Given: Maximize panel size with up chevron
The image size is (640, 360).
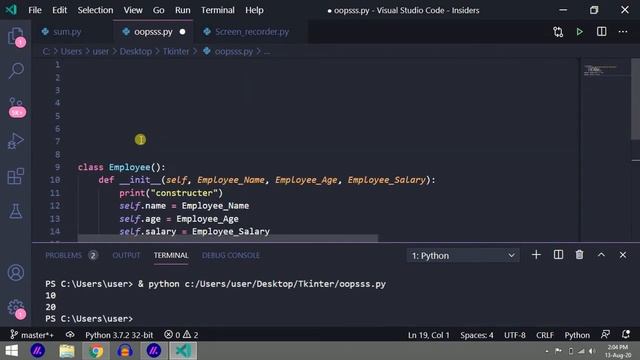Looking at the screenshot, I should pos(601,255).
